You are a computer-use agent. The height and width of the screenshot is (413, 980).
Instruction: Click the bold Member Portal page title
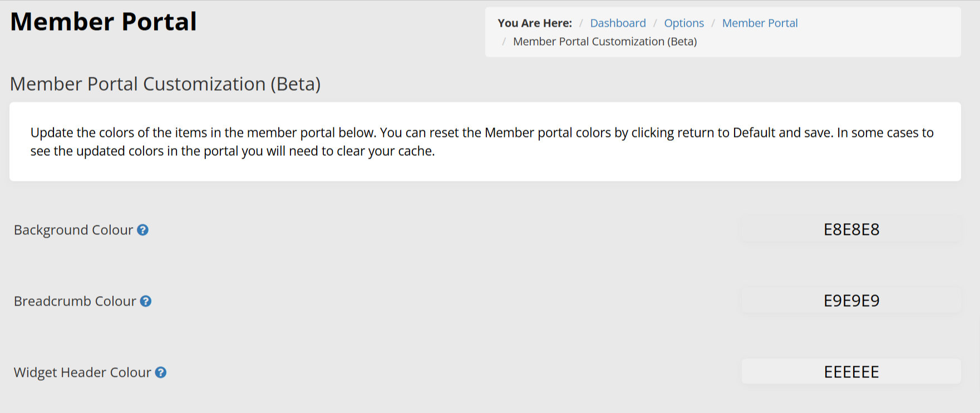click(x=104, y=22)
